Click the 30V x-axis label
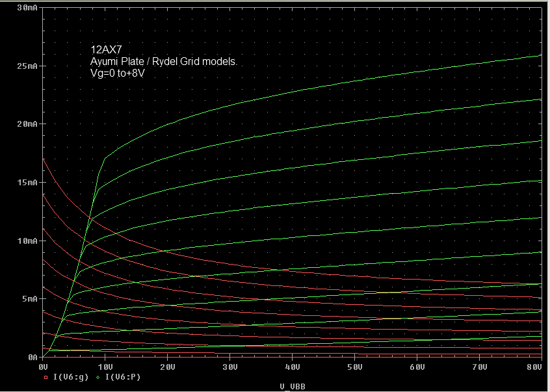Viewport: 550px width, 392px height. point(230,367)
